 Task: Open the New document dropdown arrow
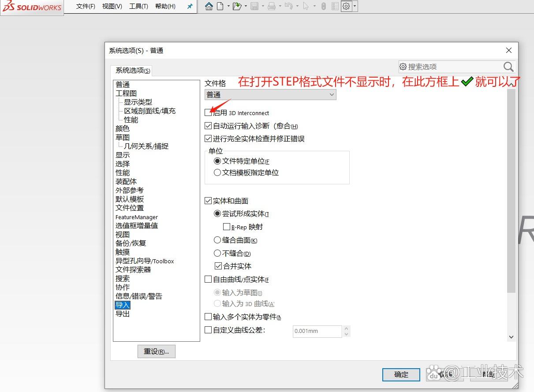coord(228,6)
